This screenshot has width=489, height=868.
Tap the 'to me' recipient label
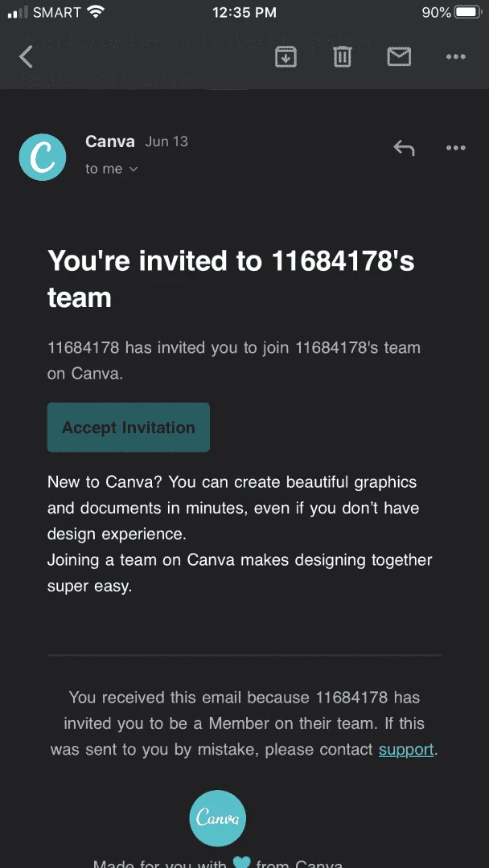104,169
